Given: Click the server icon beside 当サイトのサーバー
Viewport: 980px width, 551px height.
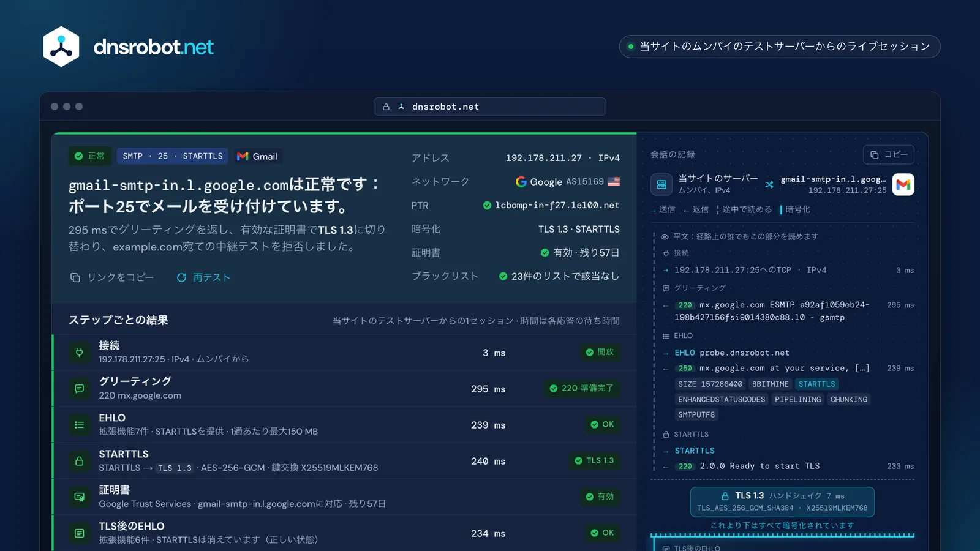Looking at the screenshot, I should [661, 184].
